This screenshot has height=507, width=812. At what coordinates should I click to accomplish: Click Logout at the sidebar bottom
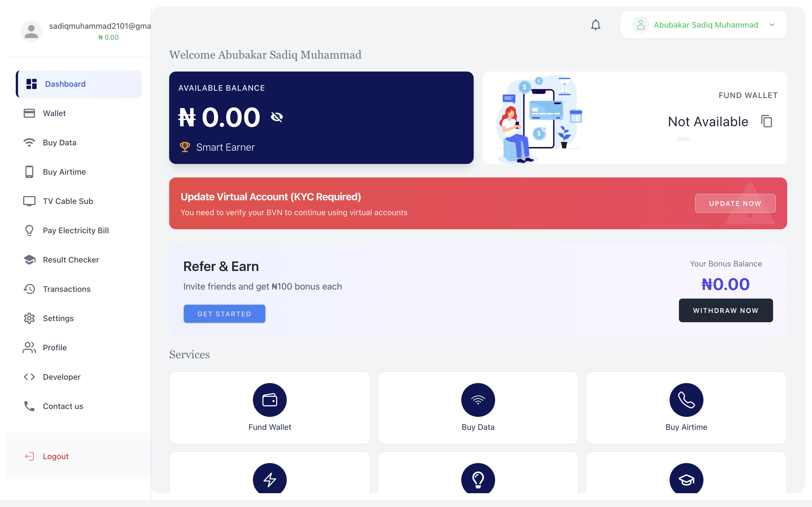pos(55,456)
